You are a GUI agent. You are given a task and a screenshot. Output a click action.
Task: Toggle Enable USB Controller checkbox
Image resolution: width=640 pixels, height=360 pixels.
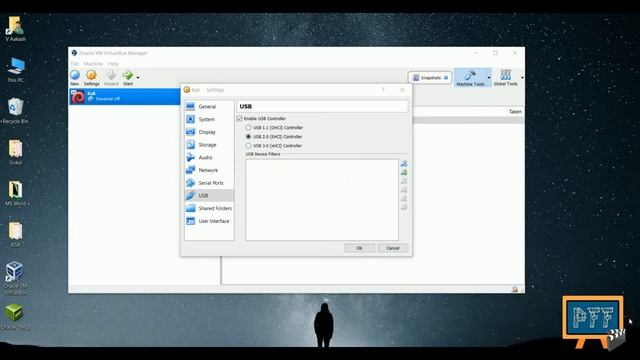240,118
